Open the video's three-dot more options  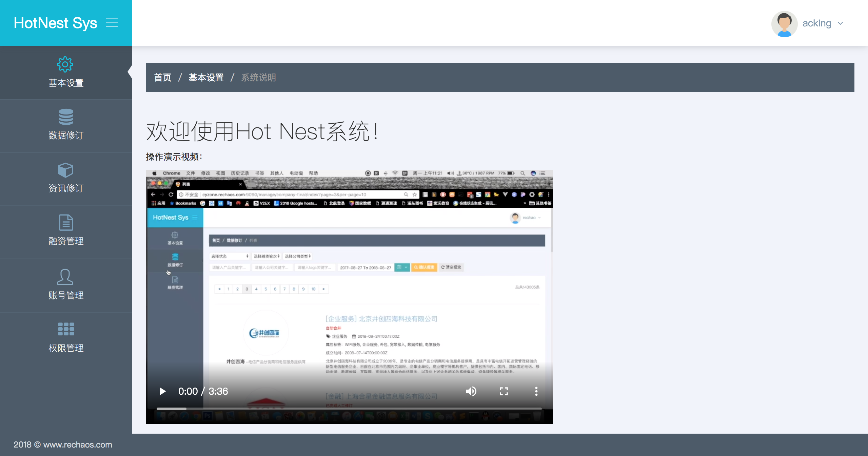pyautogui.click(x=536, y=391)
